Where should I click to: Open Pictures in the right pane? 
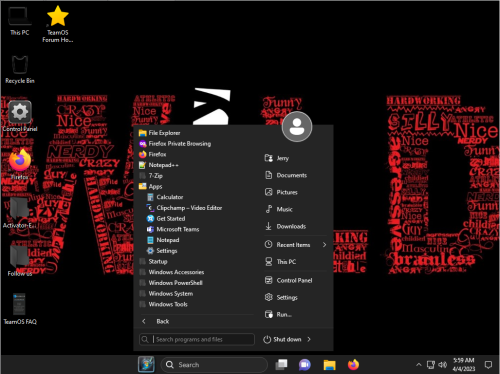pyautogui.click(x=281, y=192)
